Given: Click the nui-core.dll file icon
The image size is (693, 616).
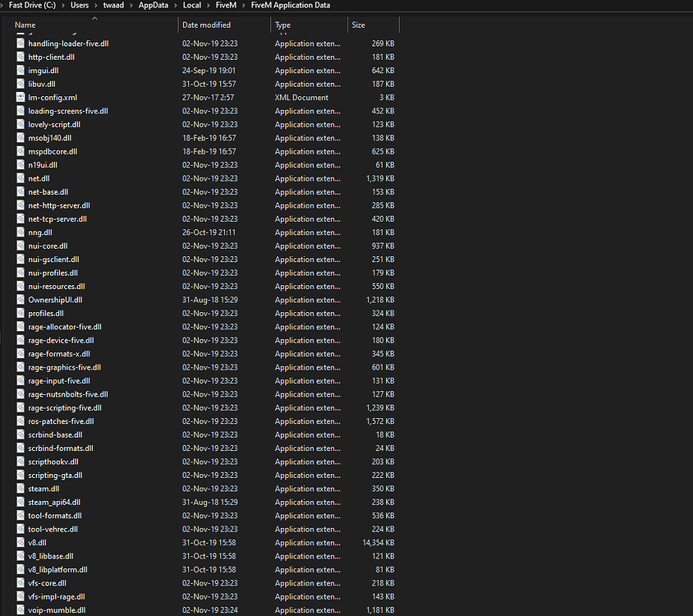Looking at the screenshot, I should pos(20,246).
